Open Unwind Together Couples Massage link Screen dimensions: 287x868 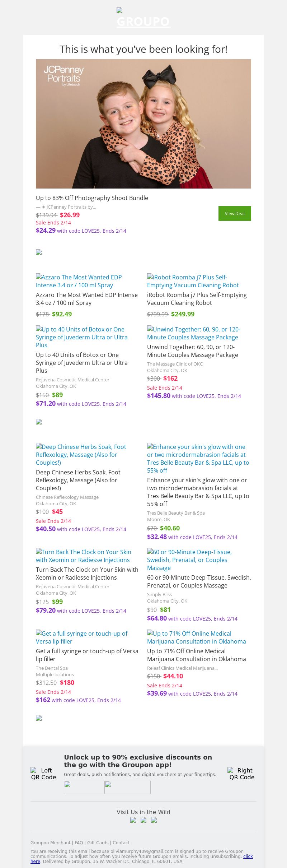pos(193,333)
